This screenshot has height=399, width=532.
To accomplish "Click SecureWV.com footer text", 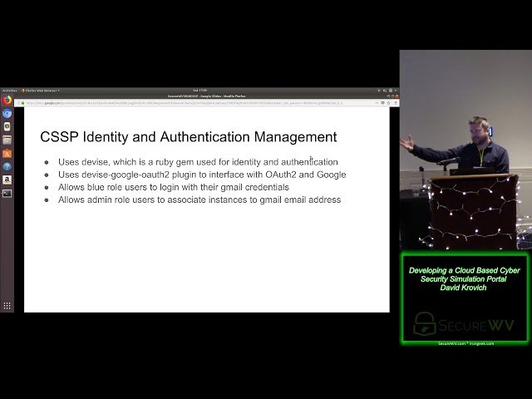I will [x=465, y=343].
